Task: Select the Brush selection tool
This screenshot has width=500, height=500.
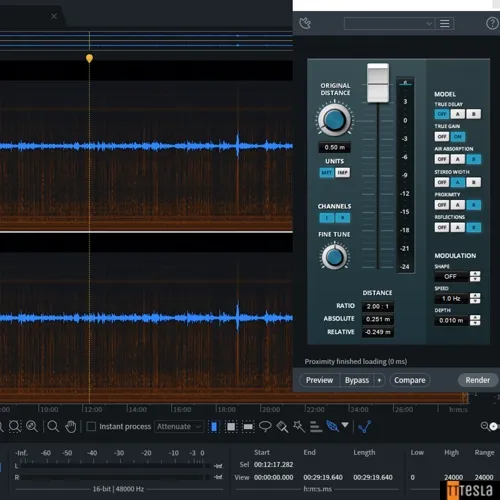Action: 282,427
